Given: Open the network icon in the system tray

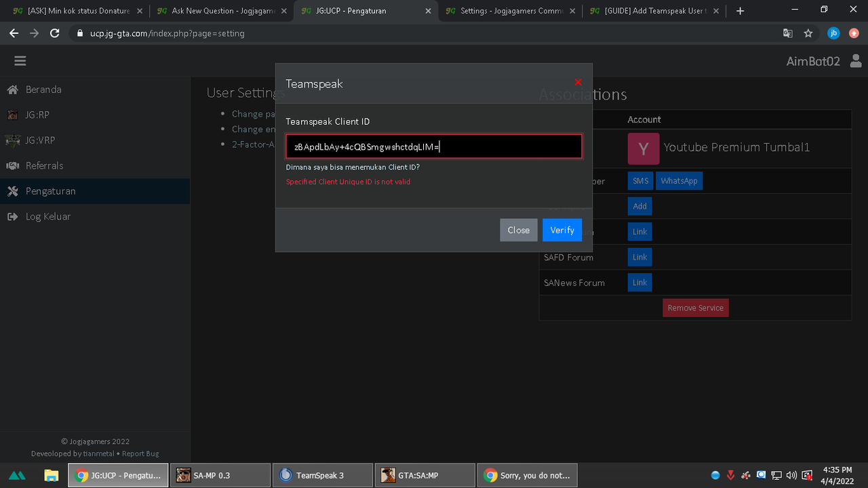Looking at the screenshot, I should 776,475.
